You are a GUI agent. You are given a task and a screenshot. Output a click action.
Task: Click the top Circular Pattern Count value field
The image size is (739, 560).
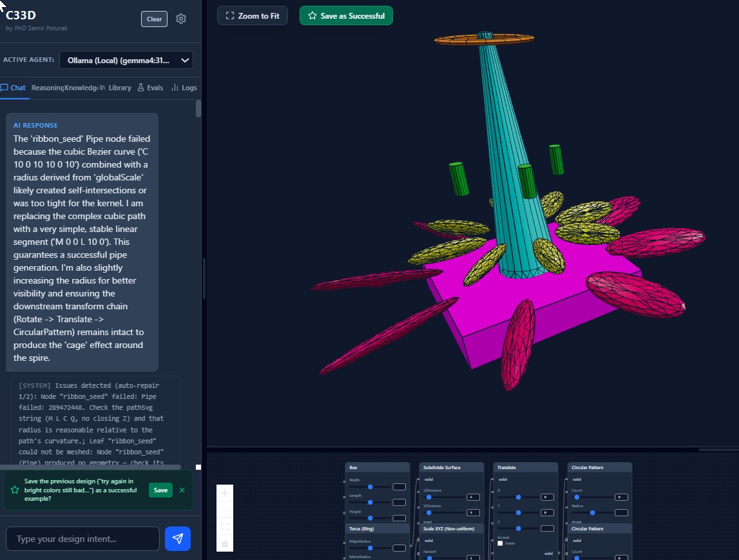click(x=622, y=497)
